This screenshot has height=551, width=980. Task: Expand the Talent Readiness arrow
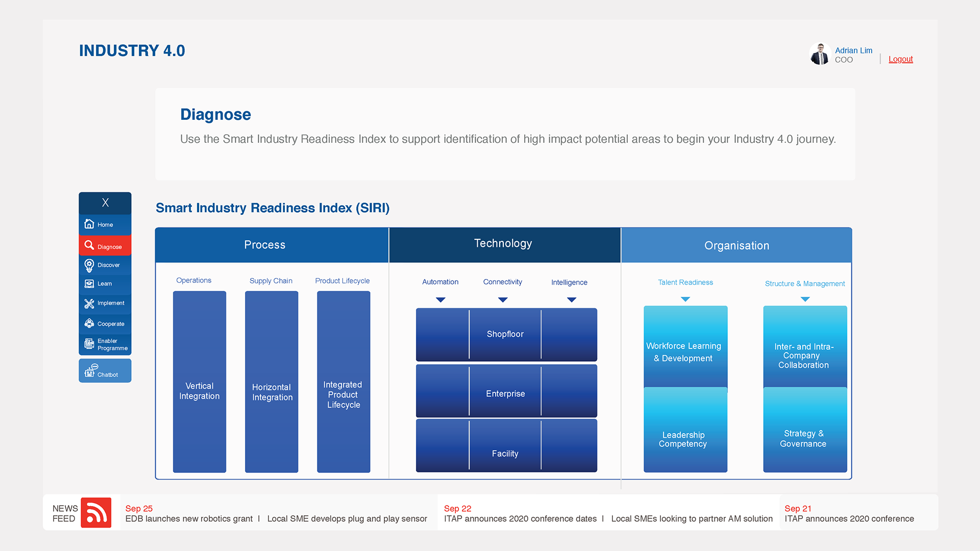click(685, 299)
